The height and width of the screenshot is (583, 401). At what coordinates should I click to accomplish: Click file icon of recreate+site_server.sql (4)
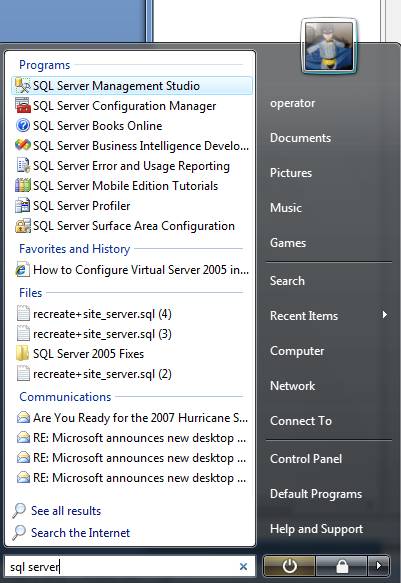pyautogui.click(x=23, y=314)
